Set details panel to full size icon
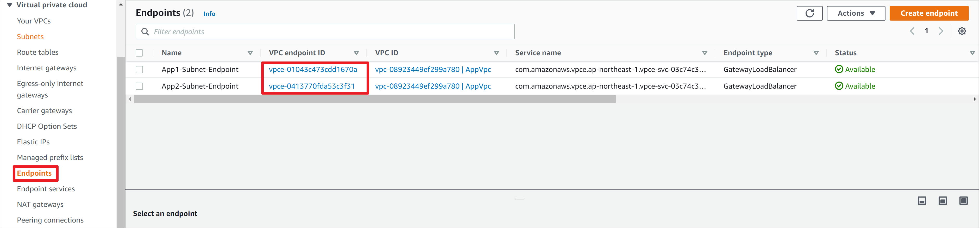The height and width of the screenshot is (228, 980). [964, 201]
